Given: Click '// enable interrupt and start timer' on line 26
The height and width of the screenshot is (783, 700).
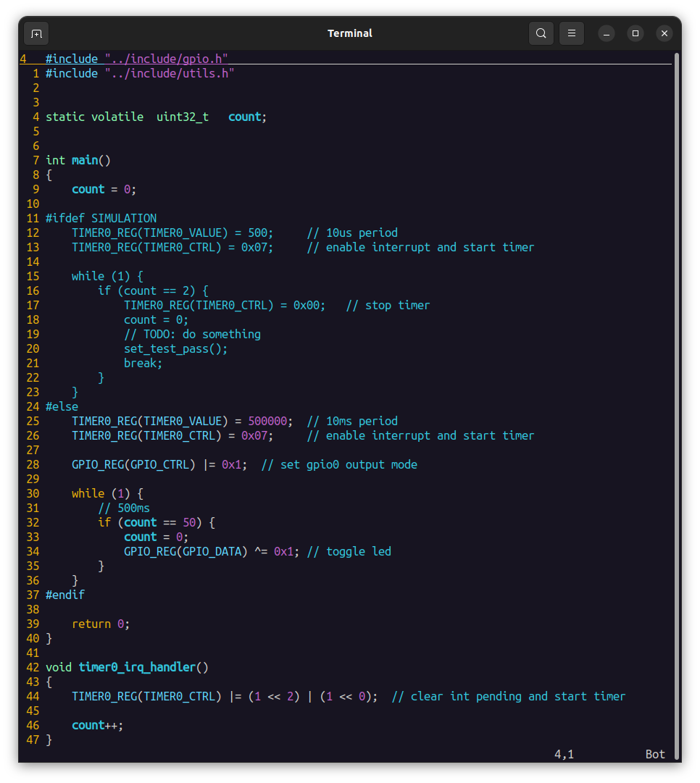Looking at the screenshot, I should pos(421,435).
